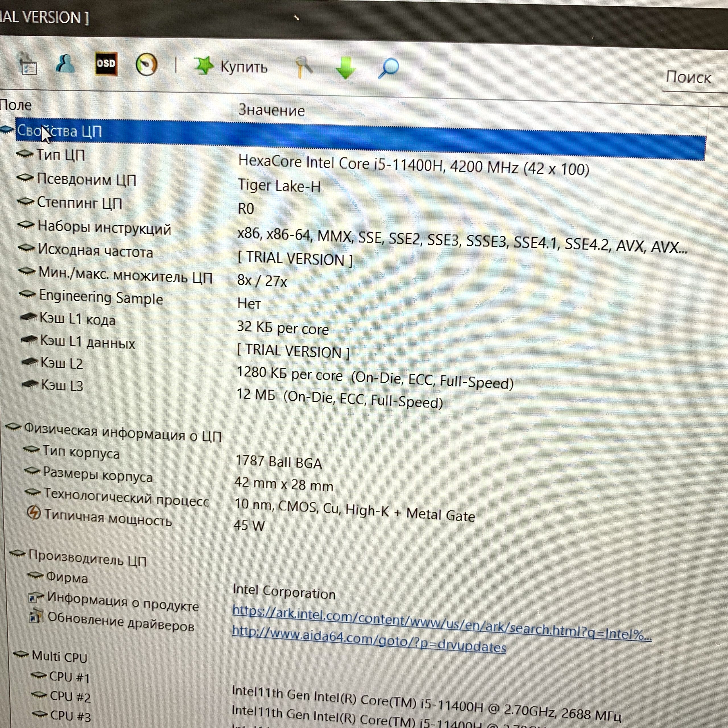Select the Кэш L3 row

[62, 386]
